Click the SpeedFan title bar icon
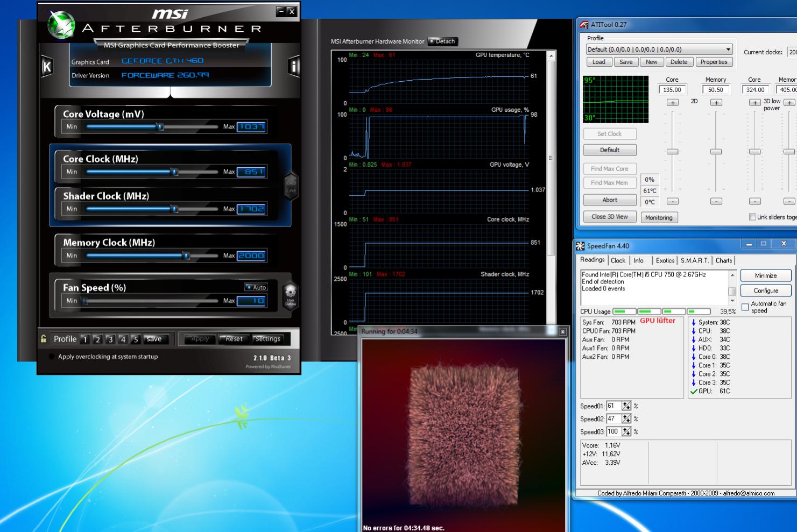797x532 pixels. [580, 246]
